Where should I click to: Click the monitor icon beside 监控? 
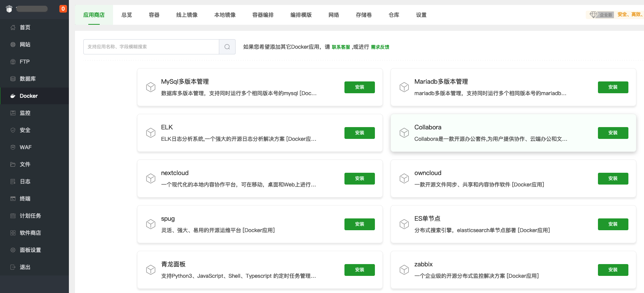click(x=13, y=113)
